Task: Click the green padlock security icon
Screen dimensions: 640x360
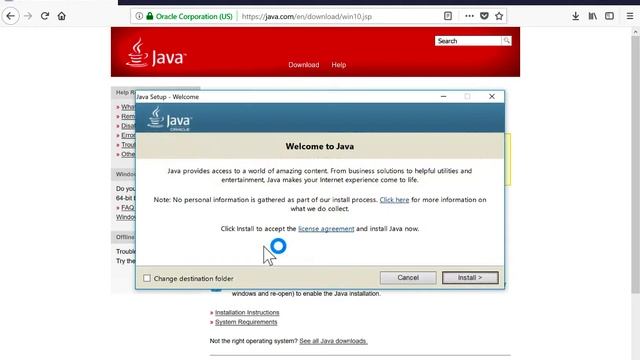Action: coord(150,16)
